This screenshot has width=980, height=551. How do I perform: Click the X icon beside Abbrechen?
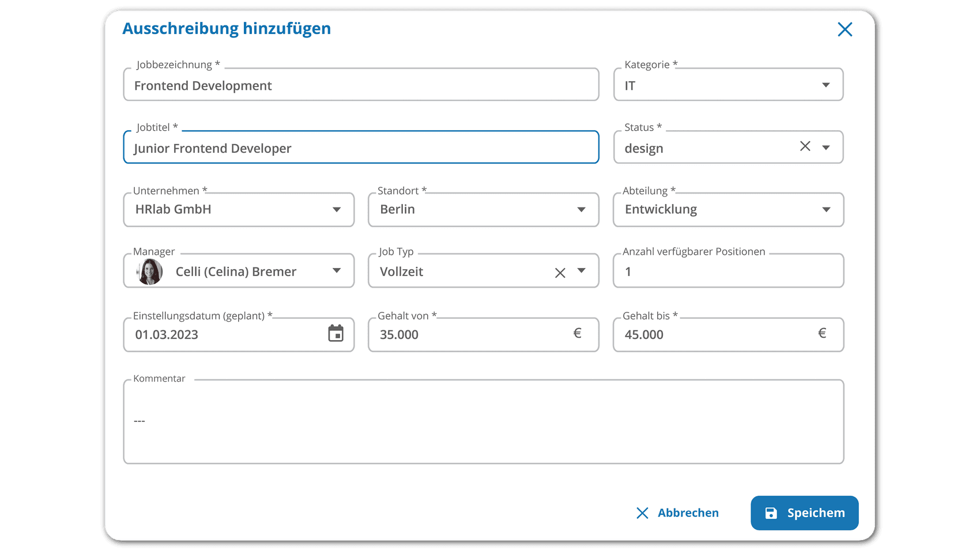click(642, 513)
